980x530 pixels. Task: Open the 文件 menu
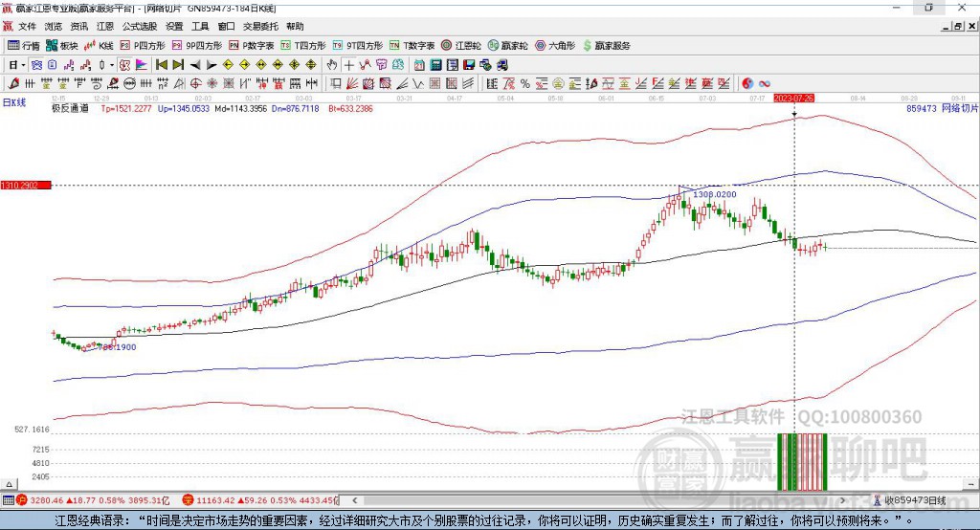point(27,26)
